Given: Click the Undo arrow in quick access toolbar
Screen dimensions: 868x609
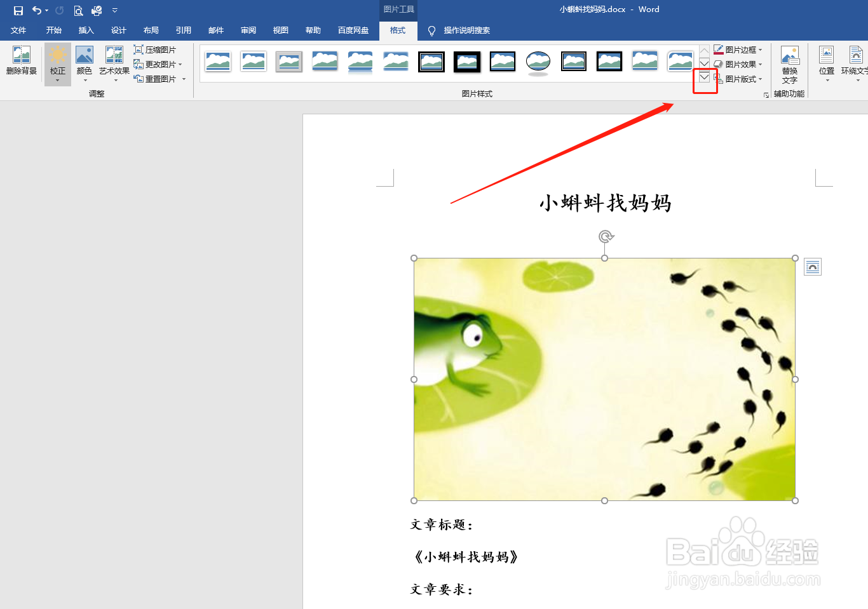Looking at the screenshot, I should pos(37,10).
